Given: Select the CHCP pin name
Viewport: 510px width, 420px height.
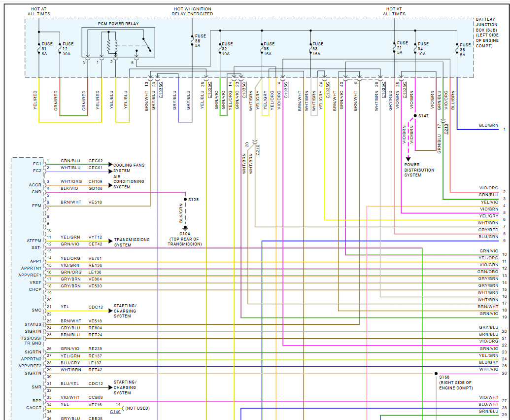Looking at the screenshot, I should pos(35,289).
